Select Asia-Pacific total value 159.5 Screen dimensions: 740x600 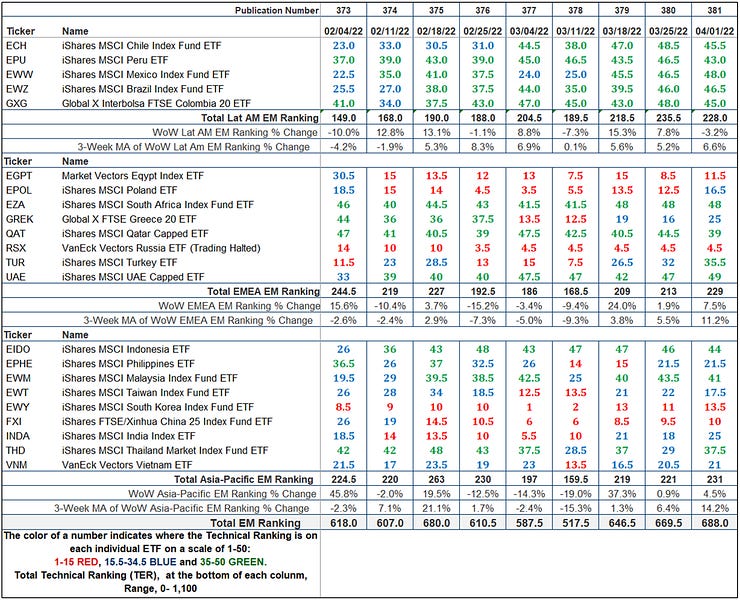pos(576,480)
